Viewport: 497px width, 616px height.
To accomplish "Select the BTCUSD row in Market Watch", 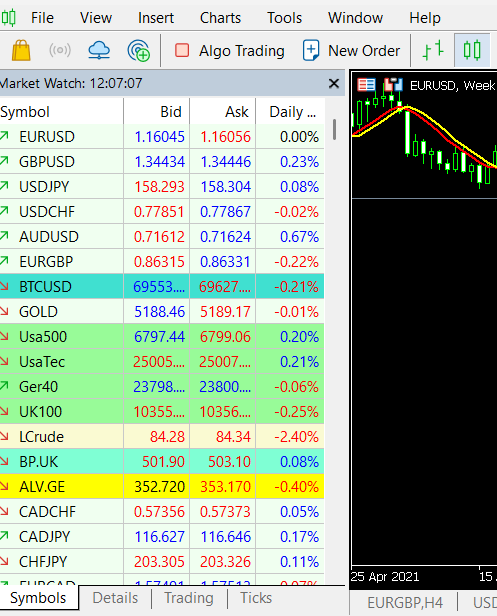I will coord(162,287).
